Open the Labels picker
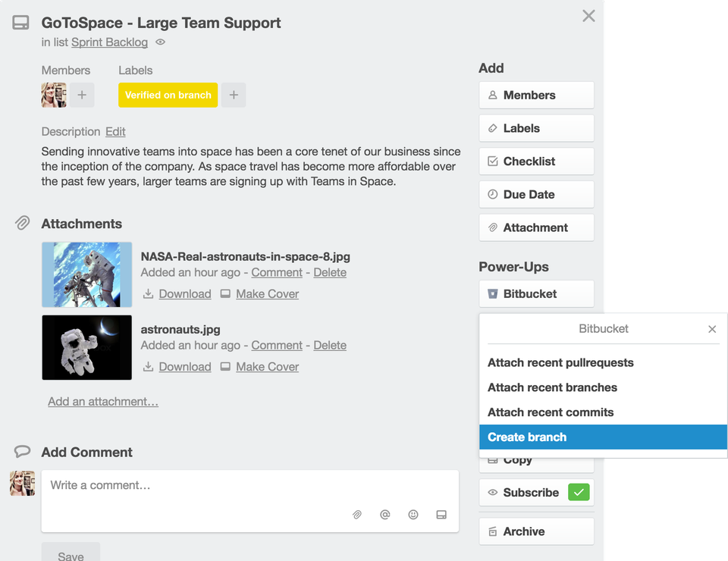The width and height of the screenshot is (728, 561). click(x=536, y=128)
